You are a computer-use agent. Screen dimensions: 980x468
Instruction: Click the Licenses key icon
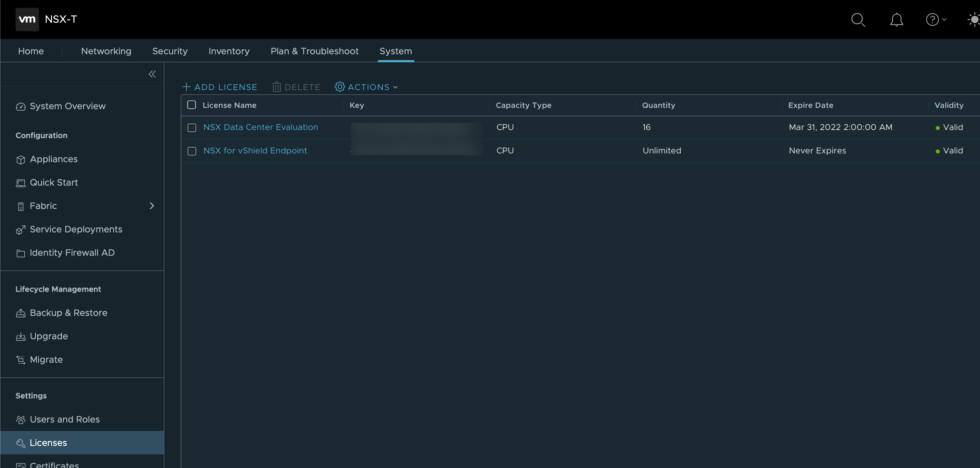20,443
